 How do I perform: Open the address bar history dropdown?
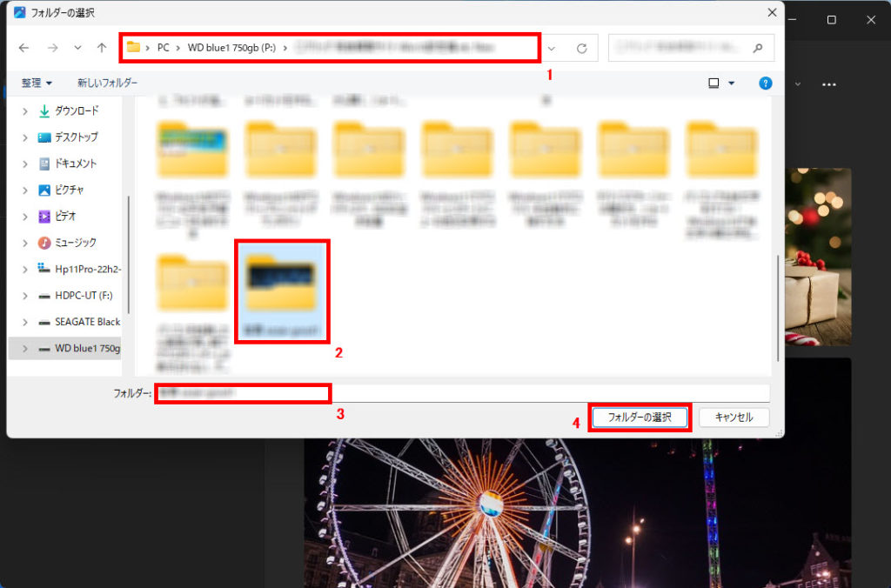[551, 48]
